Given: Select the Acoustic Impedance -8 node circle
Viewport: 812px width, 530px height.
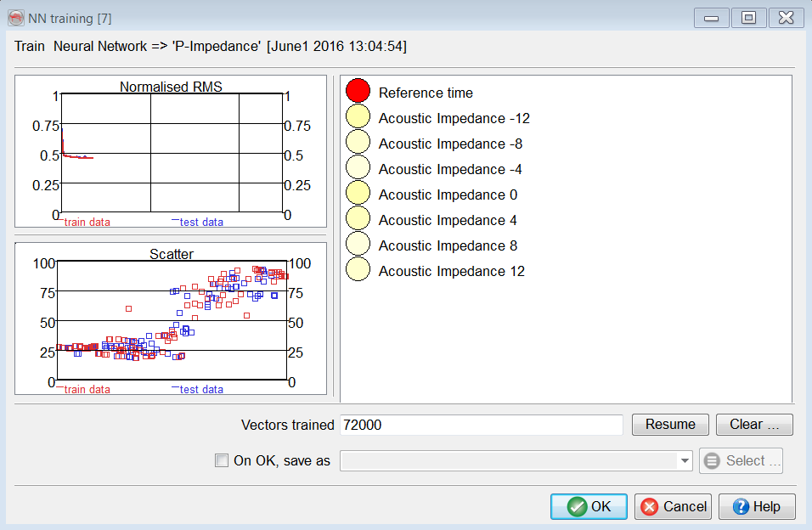Looking at the screenshot, I should tap(358, 143).
